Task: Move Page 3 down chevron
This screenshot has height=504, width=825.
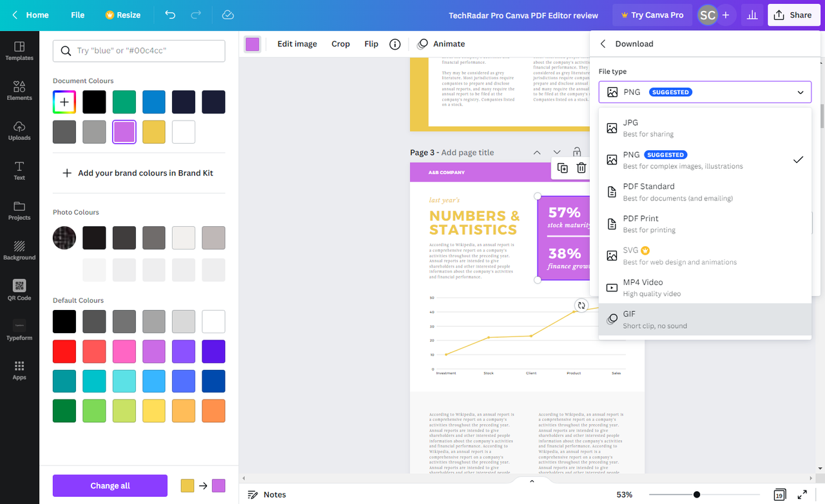Action: tap(557, 152)
